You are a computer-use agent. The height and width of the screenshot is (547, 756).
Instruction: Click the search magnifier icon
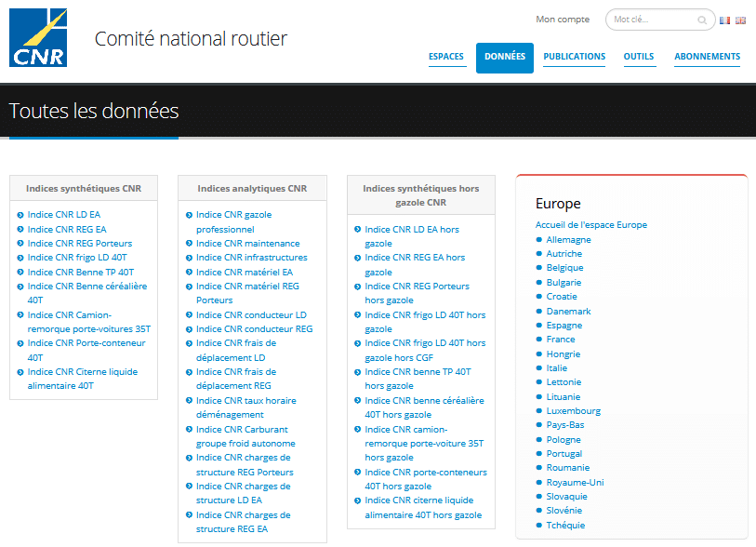click(702, 20)
